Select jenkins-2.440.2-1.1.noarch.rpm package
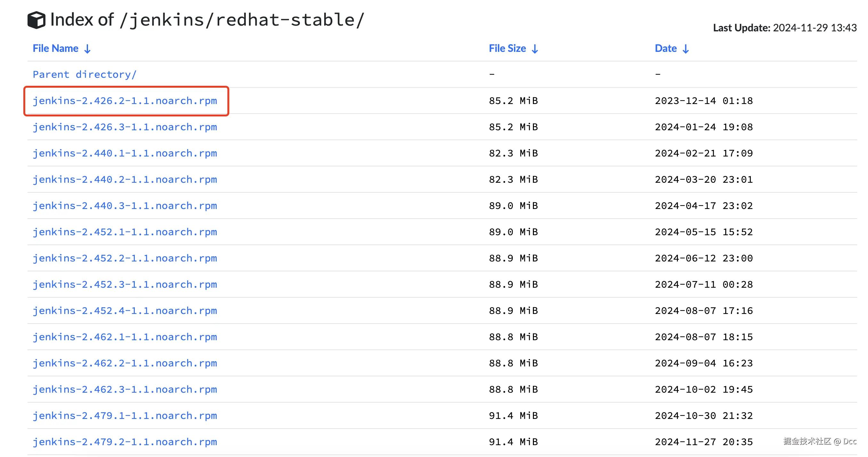Viewport: 868px width, 457px height. point(125,180)
